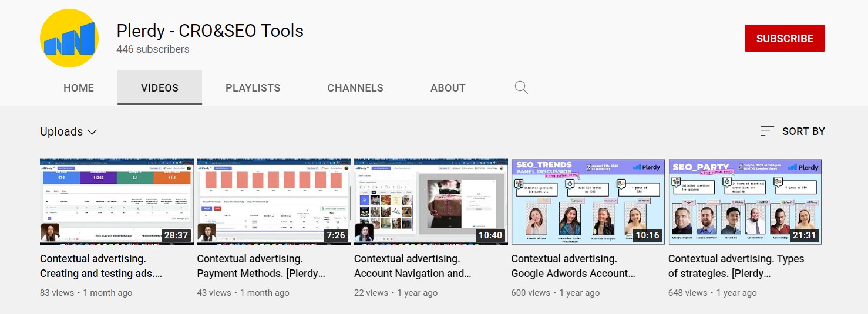
Task: Play the 28:37 video thumbnail
Action: click(117, 201)
